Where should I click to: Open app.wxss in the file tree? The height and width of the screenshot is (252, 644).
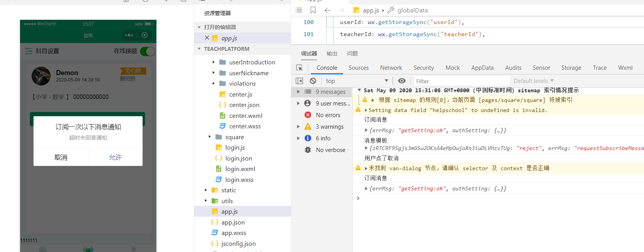pyautogui.click(x=233, y=233)
